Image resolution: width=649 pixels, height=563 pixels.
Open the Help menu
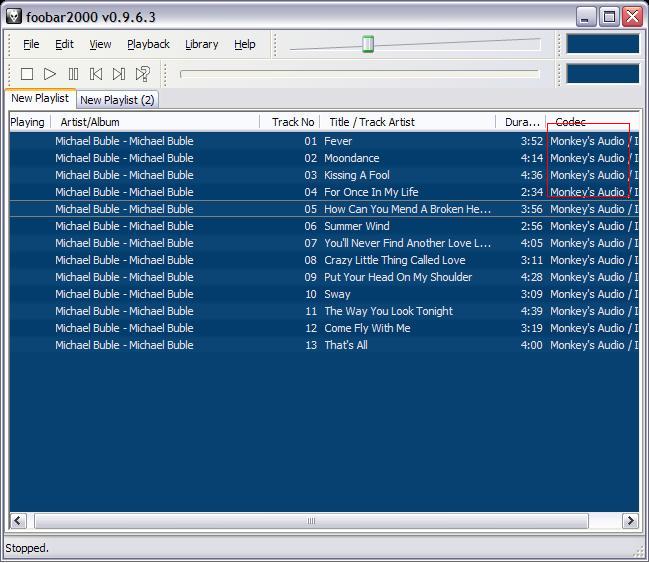245,44
